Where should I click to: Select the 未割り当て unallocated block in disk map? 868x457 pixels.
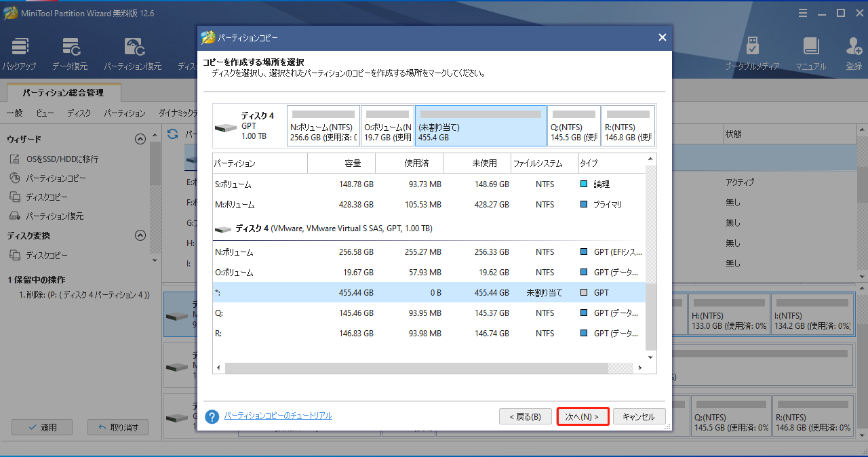point(480,125)
